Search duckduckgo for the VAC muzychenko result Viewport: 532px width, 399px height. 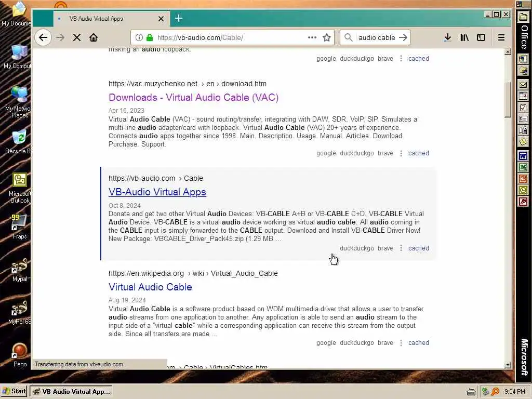coord(356,153)
